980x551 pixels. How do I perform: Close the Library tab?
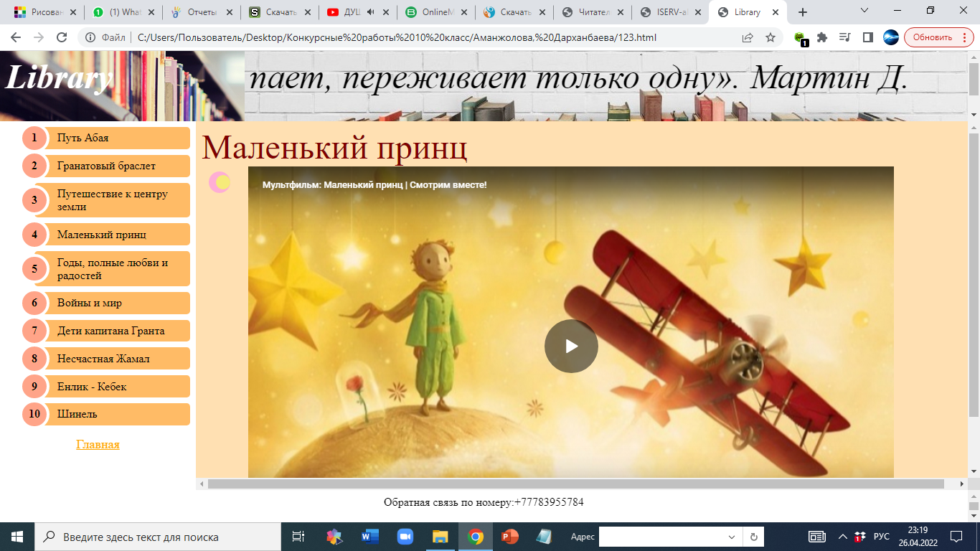click(x=775, y=12)
